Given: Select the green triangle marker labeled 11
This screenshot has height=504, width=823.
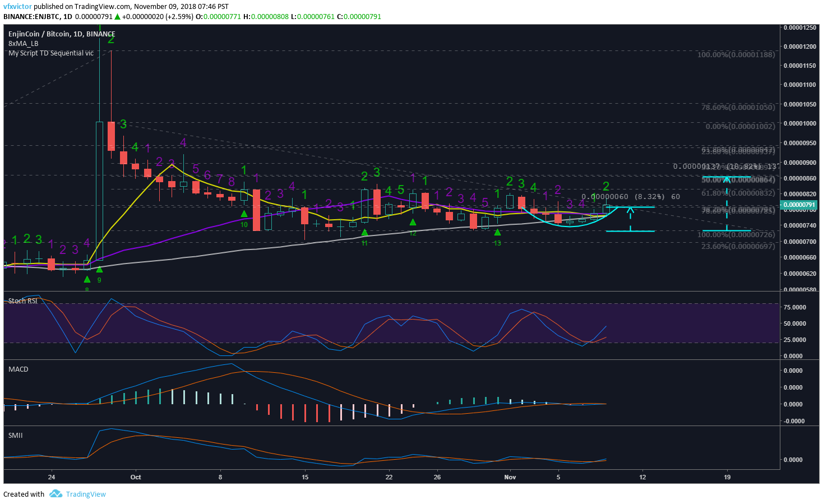Looking at the screenshot, I should (364, 233).
